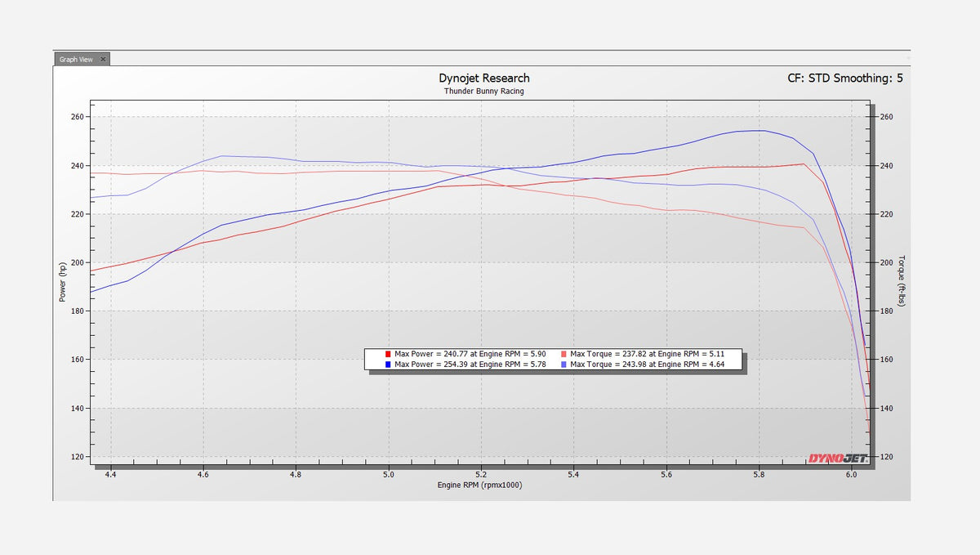Click the light red Max Torque 237.82 swatch
Image resolution: width=980 pixels, height=555 pixels.
click(564, 354)
